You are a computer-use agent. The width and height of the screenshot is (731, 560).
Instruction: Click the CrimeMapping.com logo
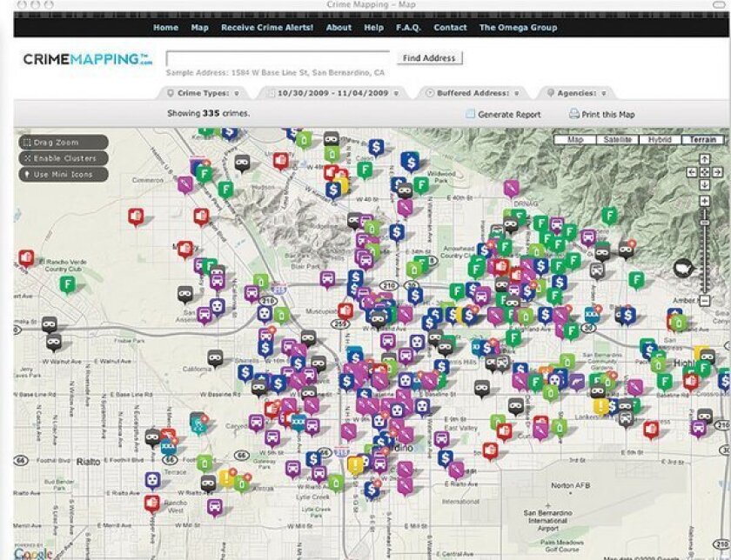88,60
